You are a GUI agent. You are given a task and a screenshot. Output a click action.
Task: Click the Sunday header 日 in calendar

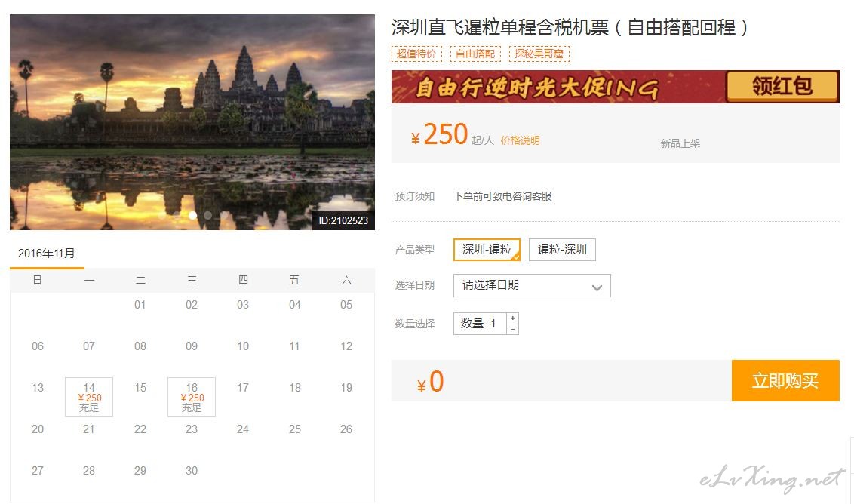37,280
